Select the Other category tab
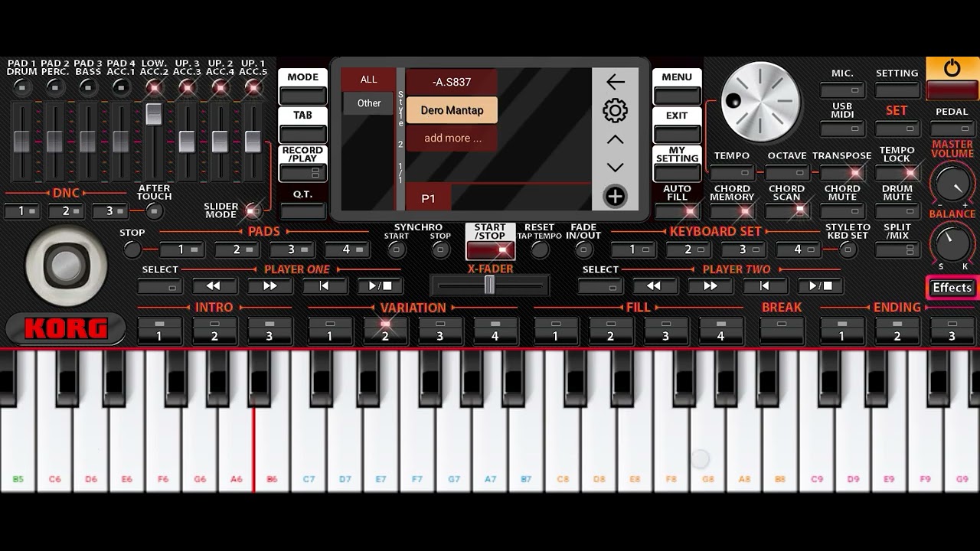Image resolution: width=980 pixels, height=551 pixels. [x=369, y=103]
